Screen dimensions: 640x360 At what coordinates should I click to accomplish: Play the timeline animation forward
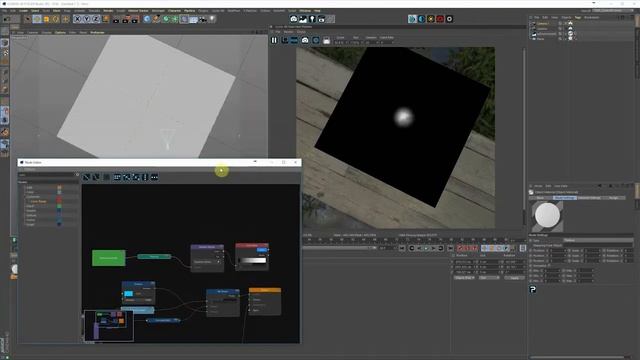pos(427,248)
